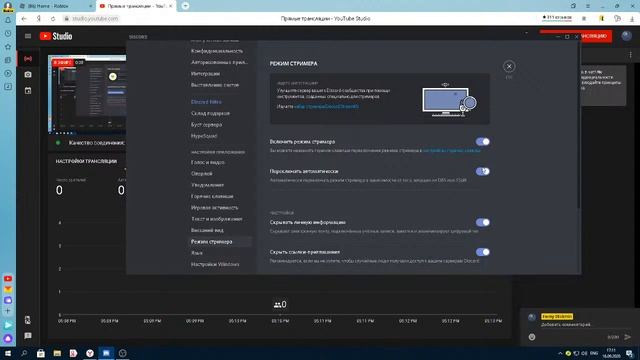Viewport: 640px width, 360px height.
Task: Click the browser back arrow
Action: [x=24, y=19]
